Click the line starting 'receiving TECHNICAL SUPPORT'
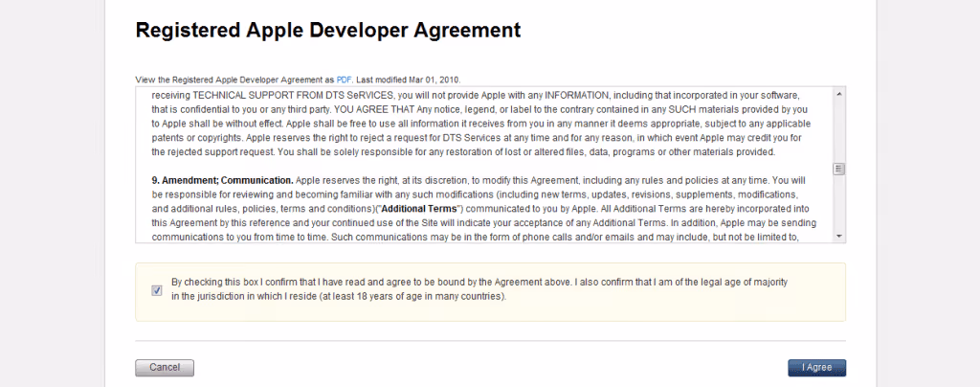The image size is (980, 387). coord(476,95)
